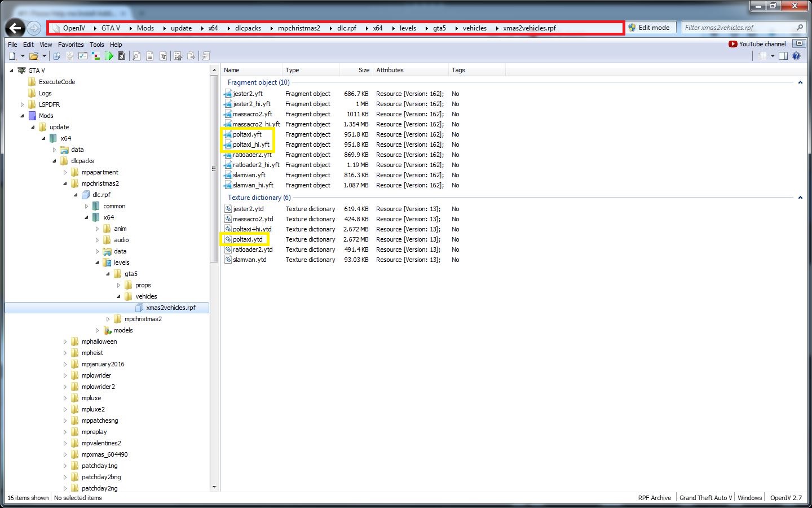Sort the list by the Name column
Screen dimensions: 812x508
coord(251,70)
